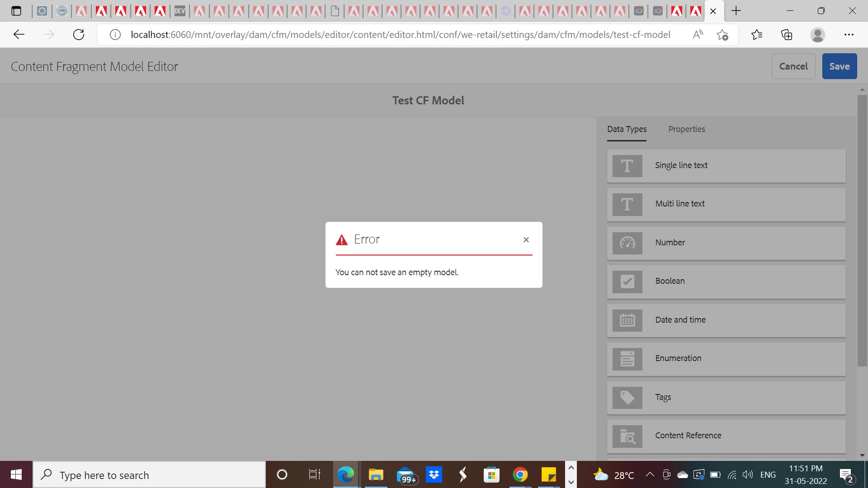Pick the Date and time calendar icon
Image resolution: width=868 pixels, height=488 pixels.
point(627,320)
